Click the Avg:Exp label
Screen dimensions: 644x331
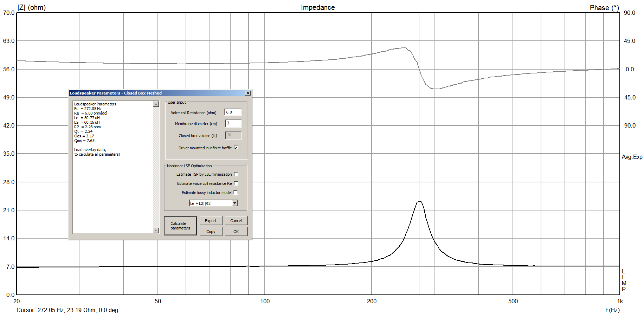tap(632, 157)
